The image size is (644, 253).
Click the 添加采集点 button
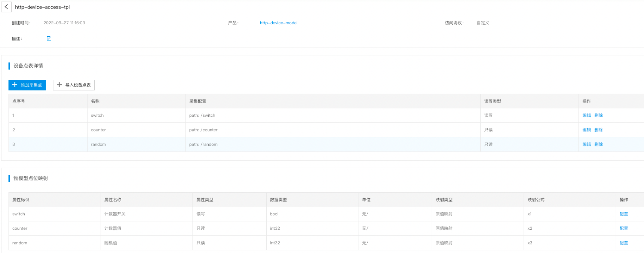click(x=27, y=85)
